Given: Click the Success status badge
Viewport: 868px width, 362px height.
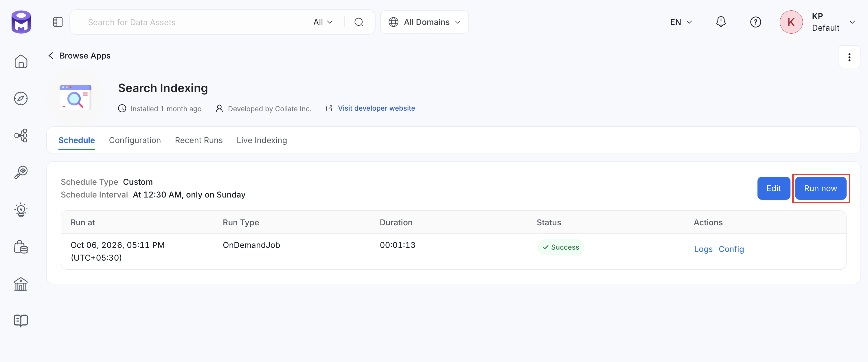Looking at the screenshot, I should pyautogui.click(x=560, y=247).
